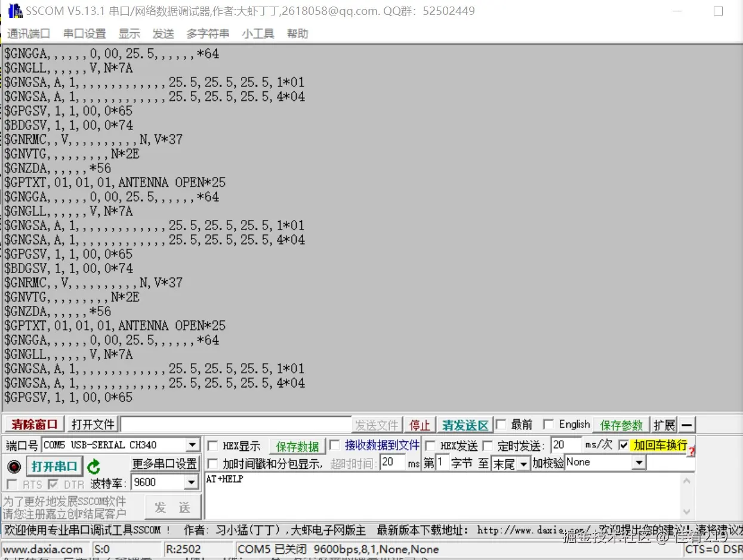
Task: Click the 打开串口 button
Action: (55, 467)
